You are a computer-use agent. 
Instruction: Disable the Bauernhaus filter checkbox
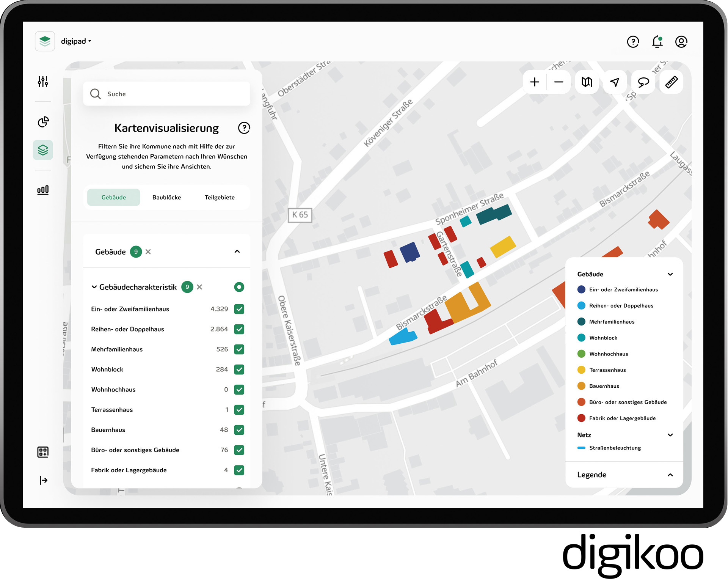[239, 430]
